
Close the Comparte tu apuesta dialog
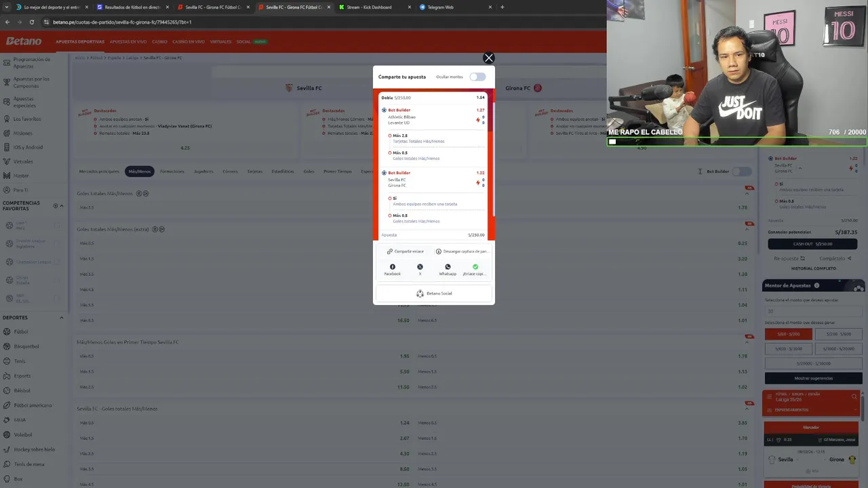click(488, 58)
